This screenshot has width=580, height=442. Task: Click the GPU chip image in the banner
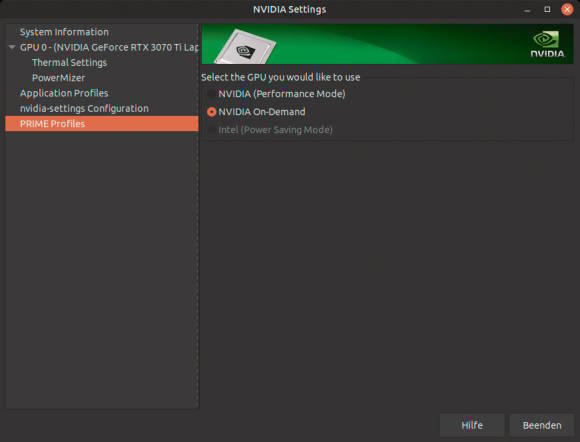click(246, 46)
